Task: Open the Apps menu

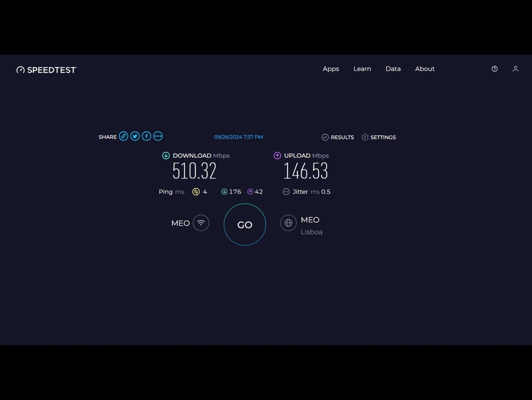Action: coord(331,69)
